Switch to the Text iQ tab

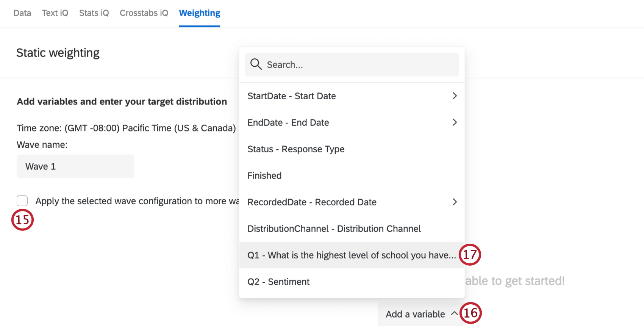tap(55, 13)
